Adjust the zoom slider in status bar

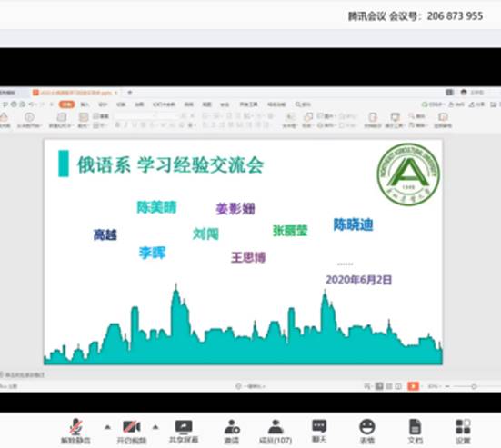point(474,386)
